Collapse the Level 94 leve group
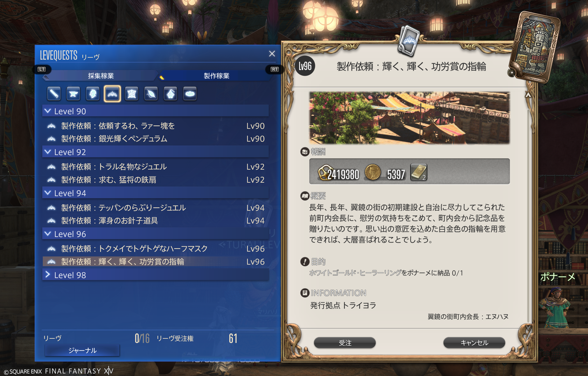The height and width of the screenshot is (376, 588). [x=156, y=193]
